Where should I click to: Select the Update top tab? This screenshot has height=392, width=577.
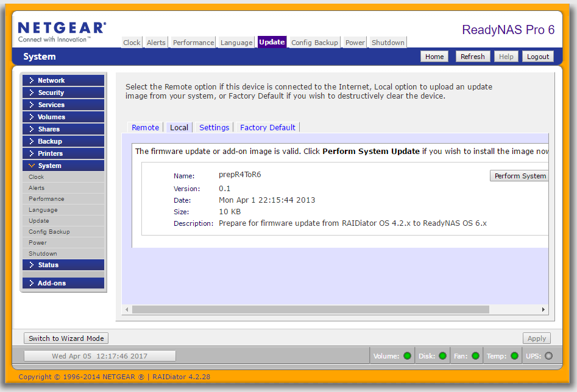click(272, 42)
